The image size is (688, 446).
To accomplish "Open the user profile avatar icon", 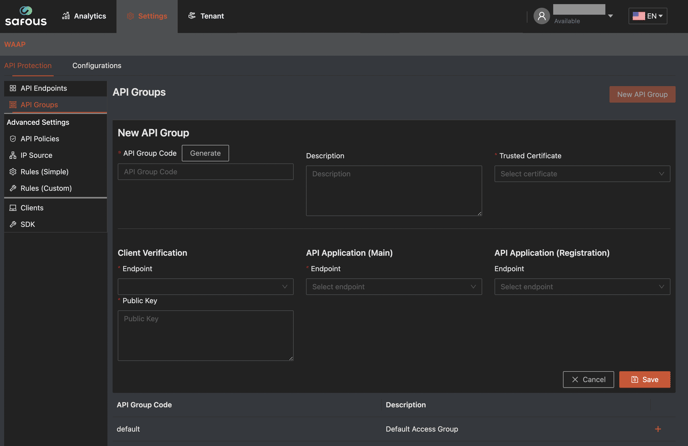I will 541,16.
